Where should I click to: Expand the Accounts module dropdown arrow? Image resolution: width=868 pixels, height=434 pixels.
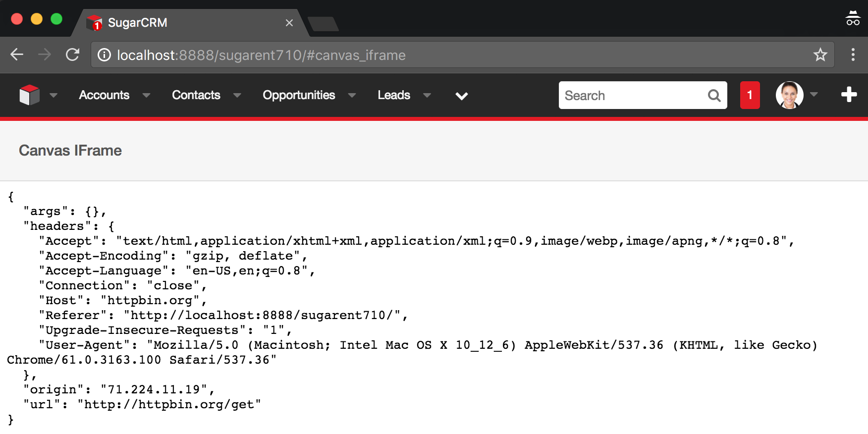(x=146, y=95)
